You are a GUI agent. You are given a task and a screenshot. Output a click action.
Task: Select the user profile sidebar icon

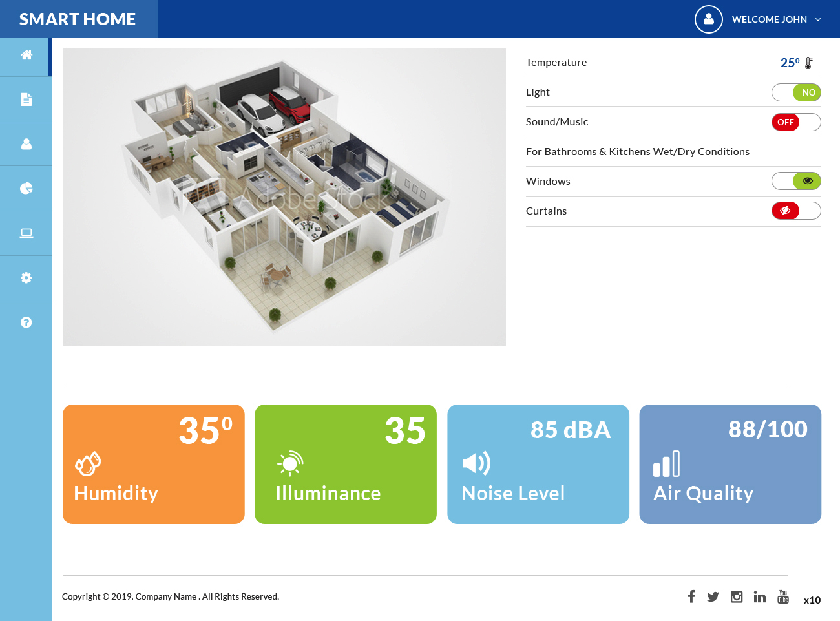click(26, 144)
